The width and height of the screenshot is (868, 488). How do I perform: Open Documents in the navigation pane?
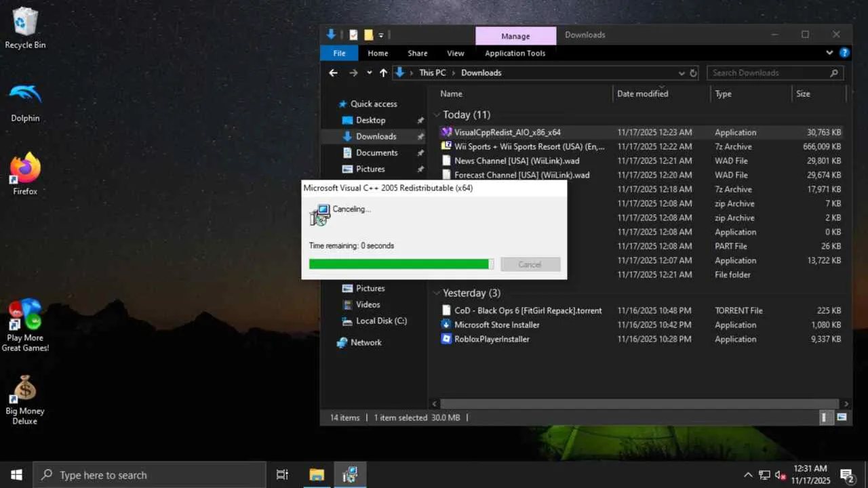[x=376, y=152]
